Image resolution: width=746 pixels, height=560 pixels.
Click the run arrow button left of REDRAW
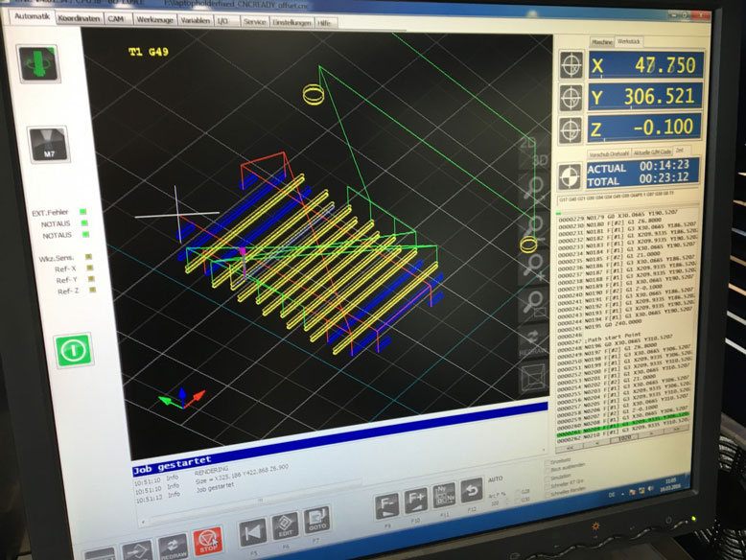coord(137,551)
